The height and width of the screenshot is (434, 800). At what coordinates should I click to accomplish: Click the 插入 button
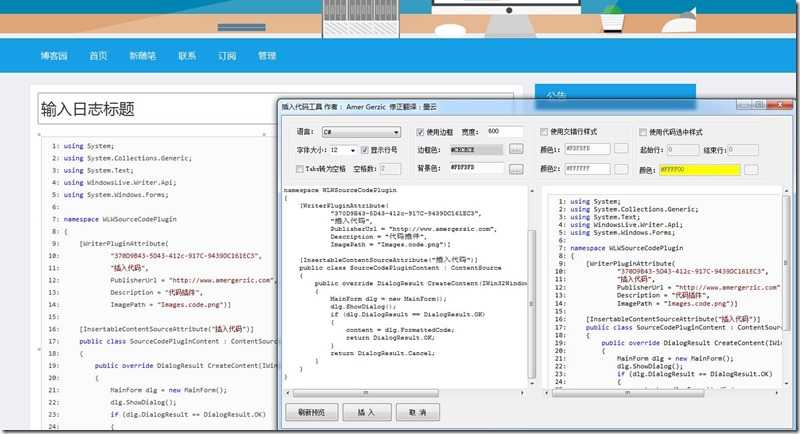pos(366,412)
